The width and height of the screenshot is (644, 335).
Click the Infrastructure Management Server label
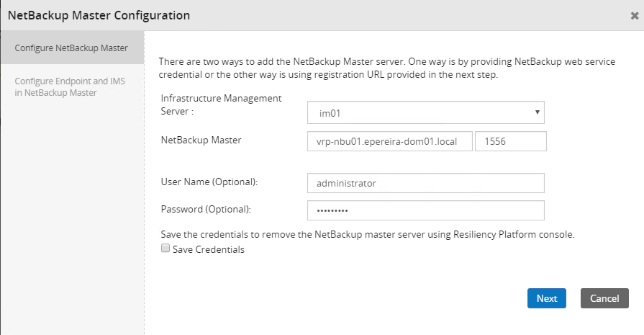click(x=222, y=104)
